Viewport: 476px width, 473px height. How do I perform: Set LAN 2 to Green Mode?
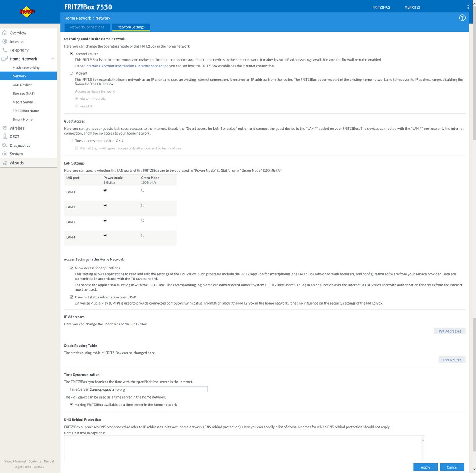142,205
